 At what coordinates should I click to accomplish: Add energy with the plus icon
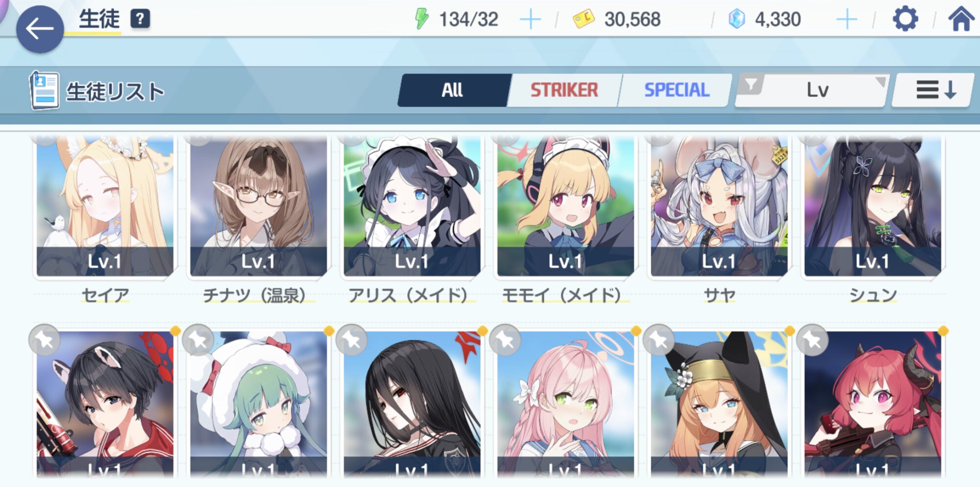530,20
